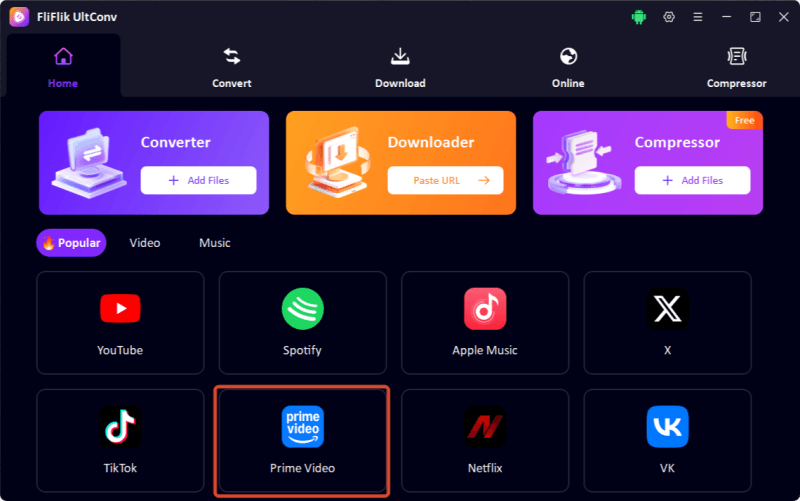Close the FliFlik UltConv window
The image size is (800, 501).
[x=784, y=17]
